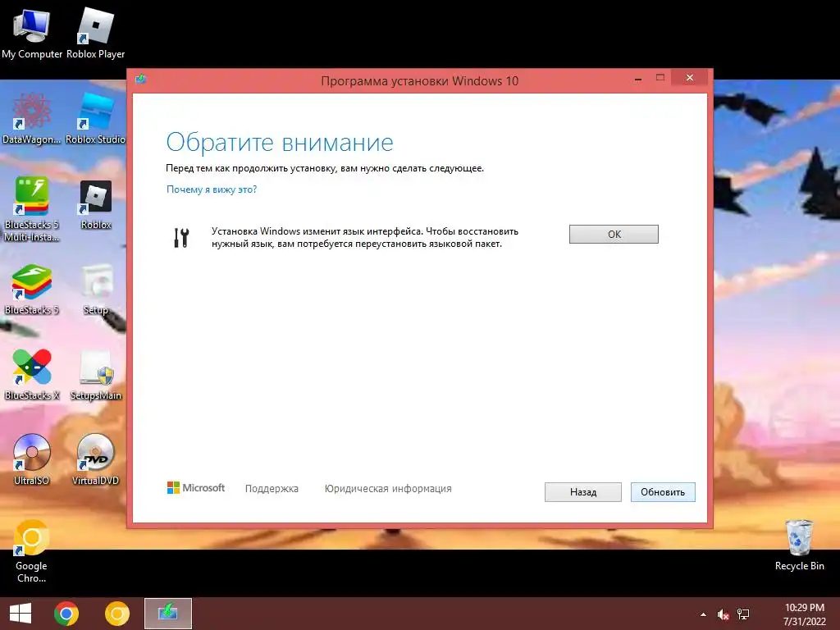The image size is (840, 630).
Task: Click the wrench tools icon in setup
Action: click(181, 237)
